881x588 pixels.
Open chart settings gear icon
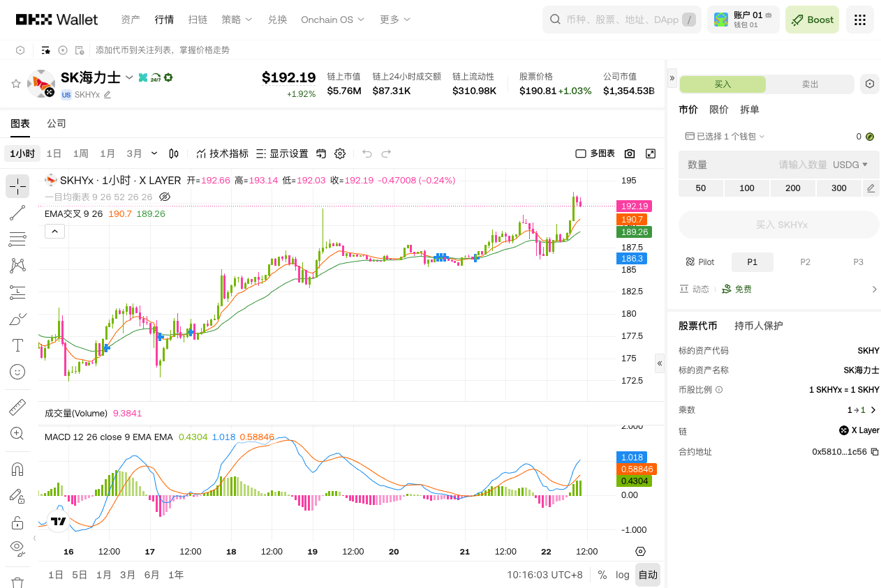[340, 153]
